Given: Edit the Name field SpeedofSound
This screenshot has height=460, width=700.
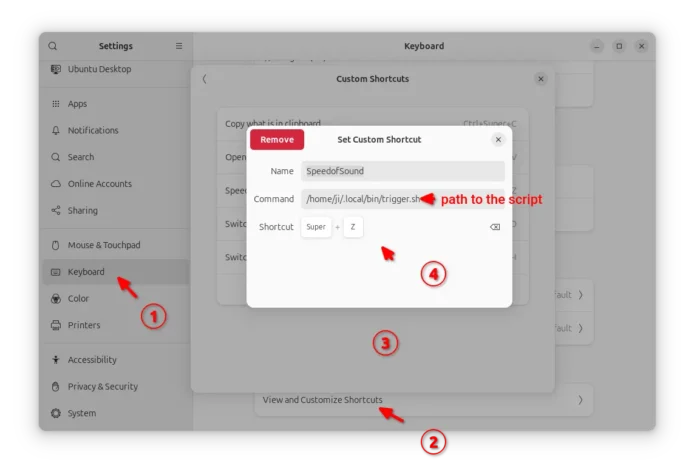Looking at the screenshot, I should pos(402,171).
